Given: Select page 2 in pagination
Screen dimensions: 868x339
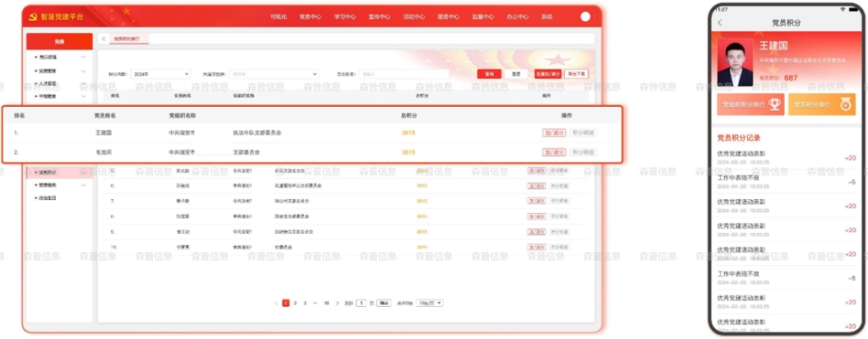Looking at the screenshot, I should (x=295, y=303).
